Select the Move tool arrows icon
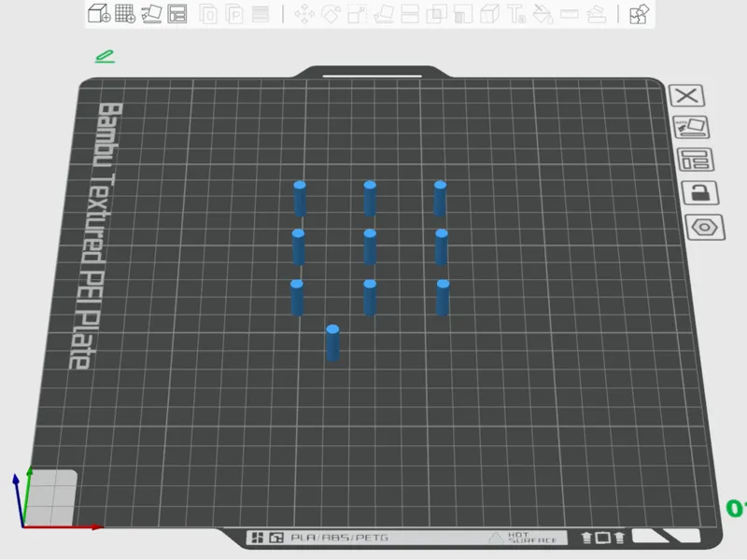747x560 pixels. pos(304,14)
